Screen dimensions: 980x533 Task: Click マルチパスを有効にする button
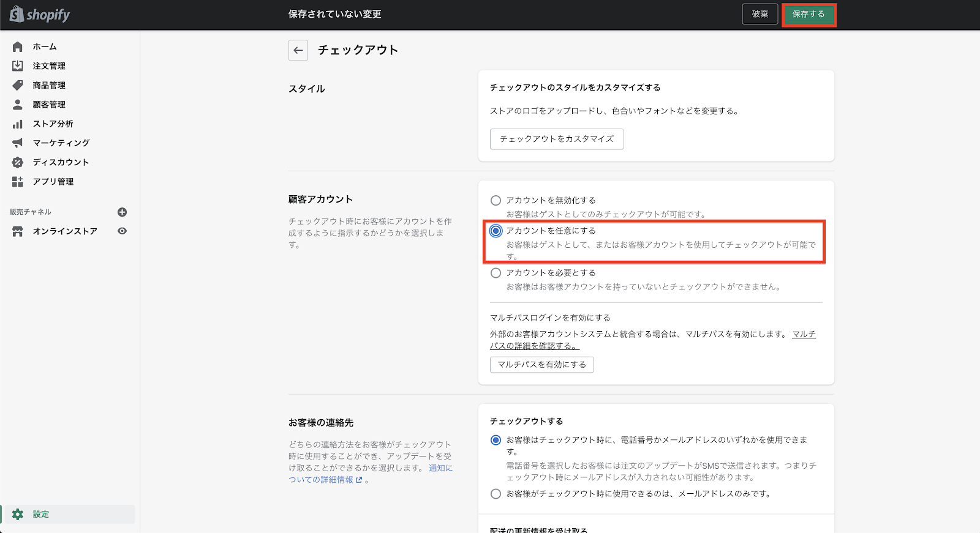tap(541, 365)
